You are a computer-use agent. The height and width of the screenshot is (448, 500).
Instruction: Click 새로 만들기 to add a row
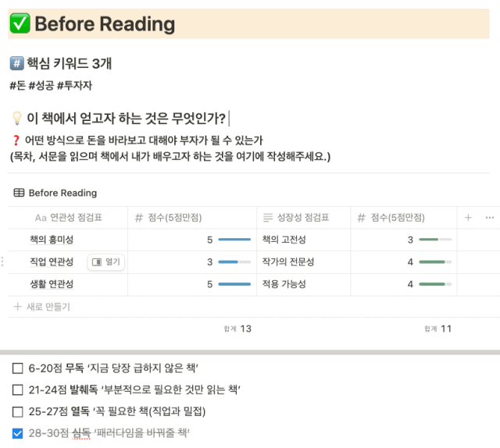pos(41,307)
